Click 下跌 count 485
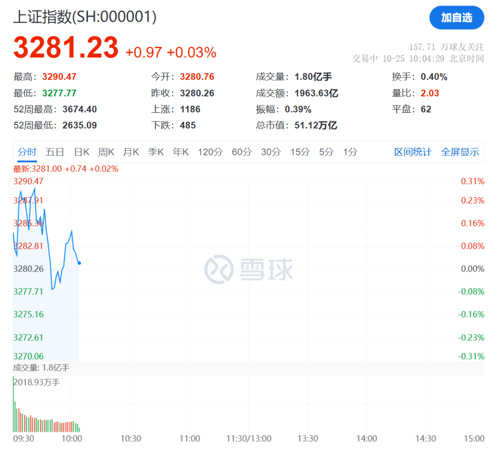The image size is (500, 450). click(x=188, y=126)
